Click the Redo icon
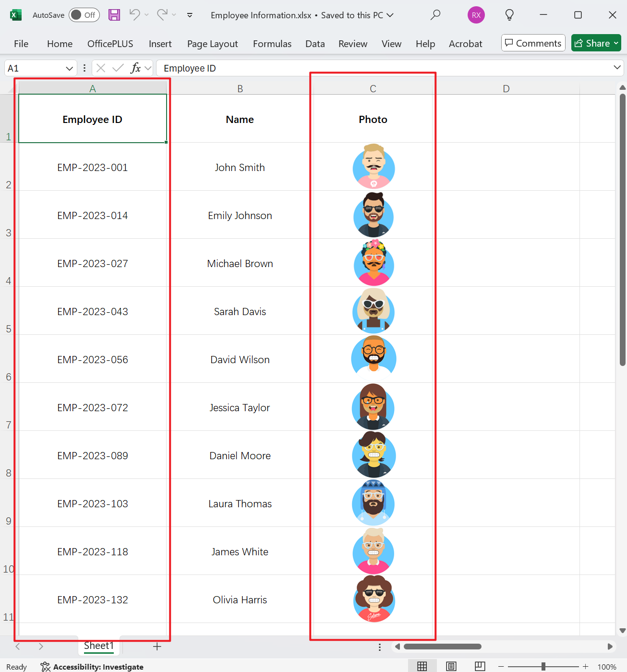Screen dimensions: 627x672 162,15
